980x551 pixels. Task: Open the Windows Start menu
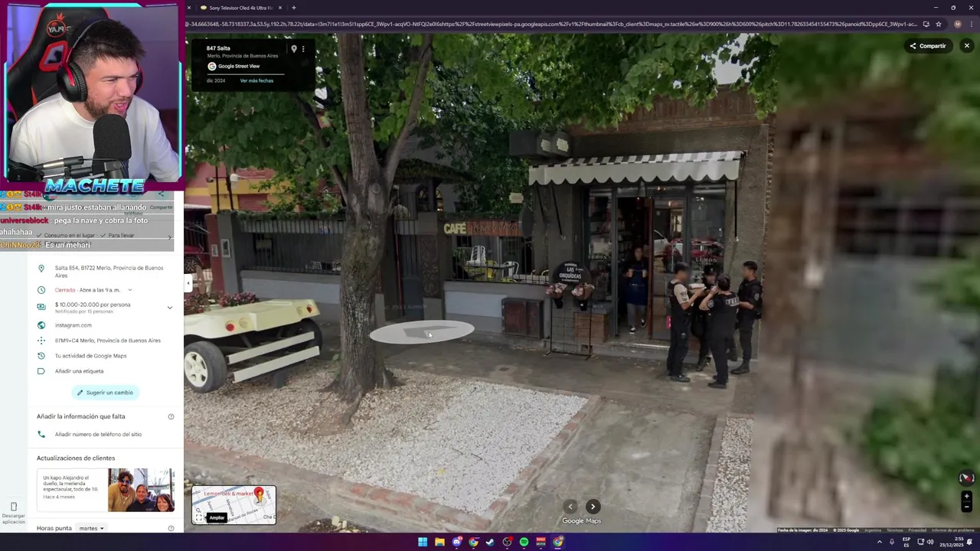[423, 542]
